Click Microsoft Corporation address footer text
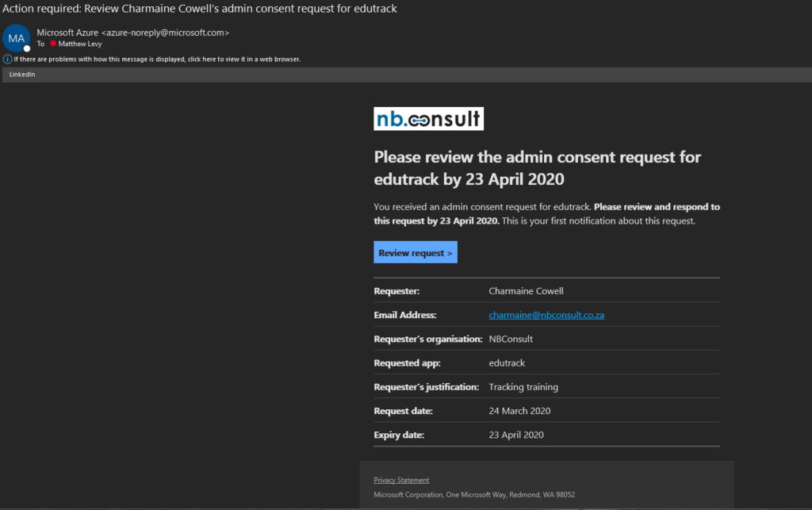 [x=474, y=494]
